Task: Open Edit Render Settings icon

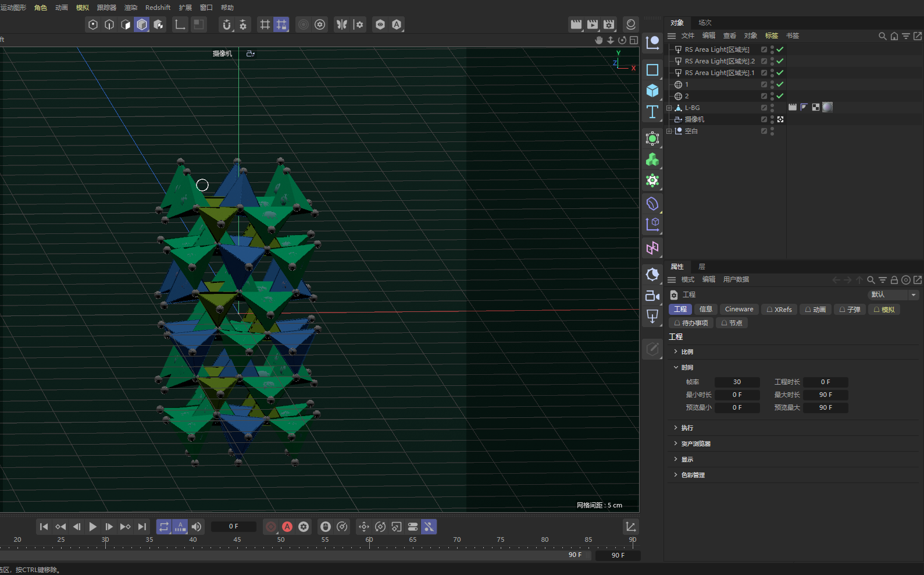Action: 609,24
